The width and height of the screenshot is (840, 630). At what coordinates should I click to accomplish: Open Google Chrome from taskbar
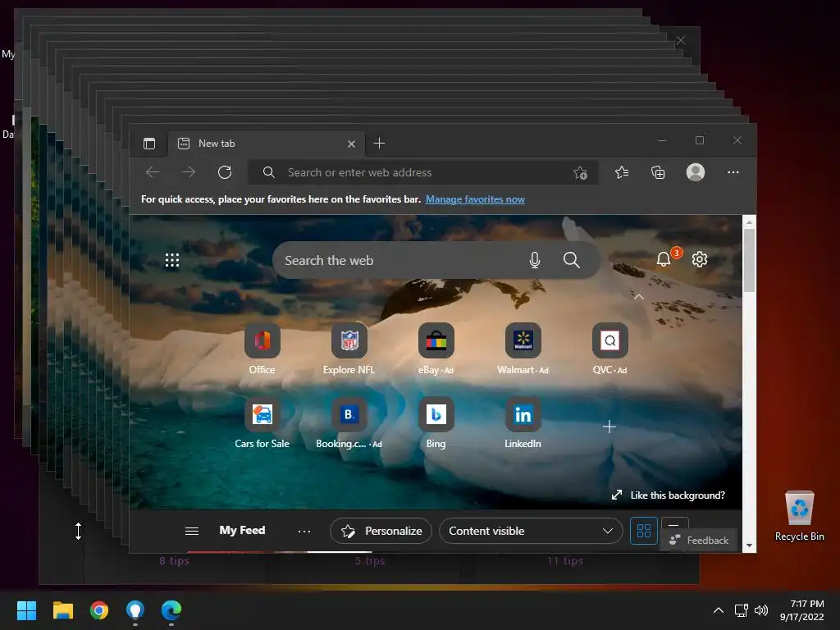coord(99,610)
